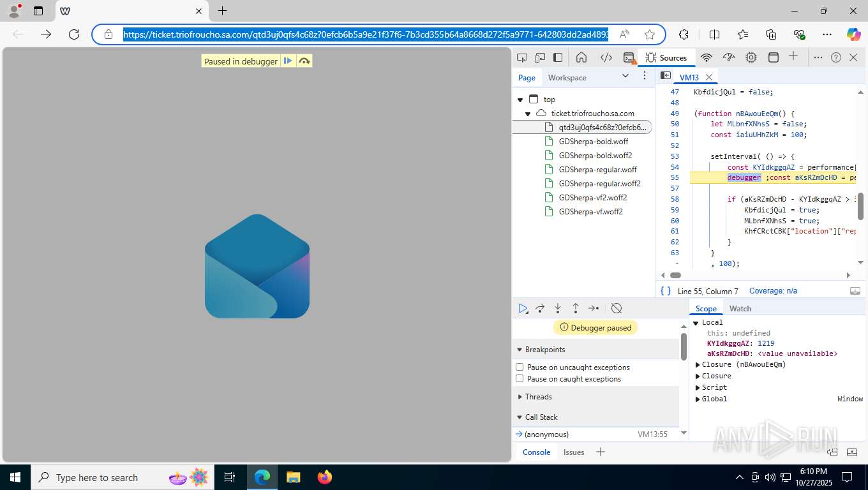The height and width of the screenshot is (490, 868).
Task: Enable Pause on caught exceptions
Action: tap(520, 378)
